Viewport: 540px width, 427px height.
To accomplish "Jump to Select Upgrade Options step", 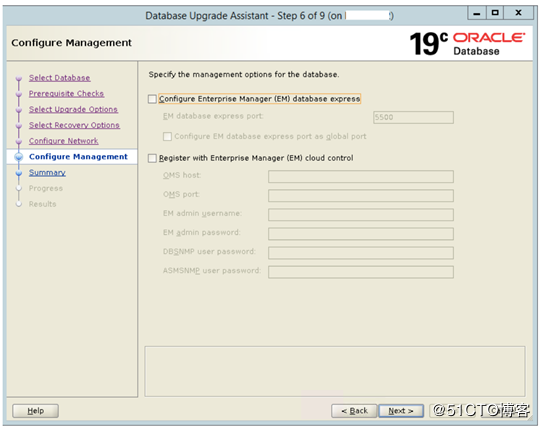I will [73, 110].
